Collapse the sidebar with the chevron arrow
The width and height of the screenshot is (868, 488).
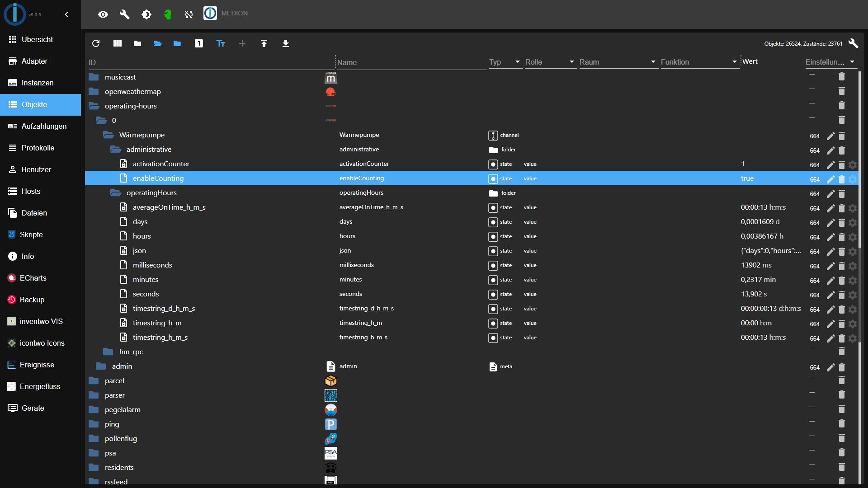tap(66, 14)
